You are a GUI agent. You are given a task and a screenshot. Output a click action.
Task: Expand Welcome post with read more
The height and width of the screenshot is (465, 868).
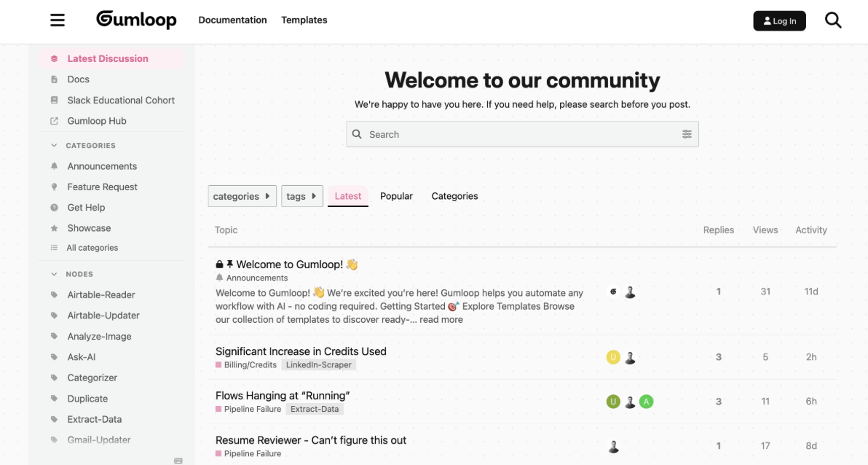point(441,319)
